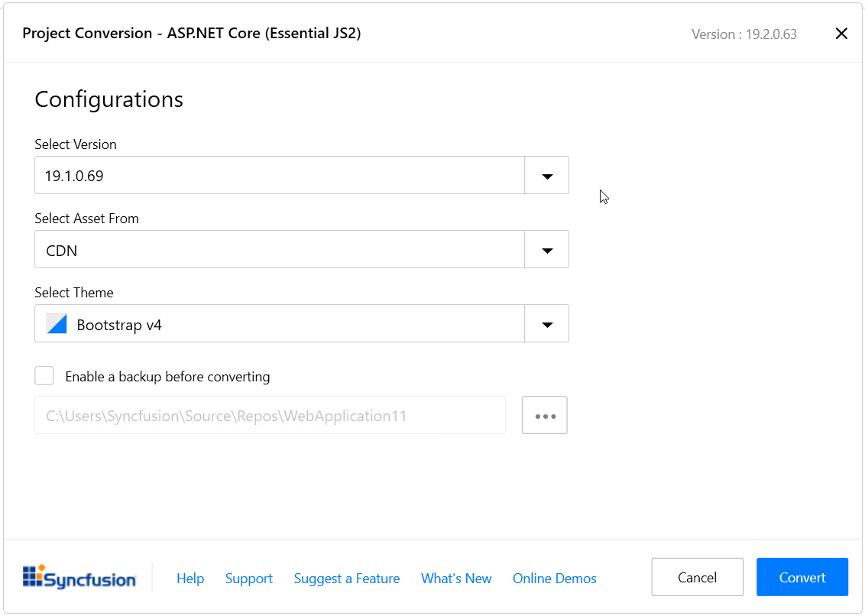Open the Help link
The height and width of the screenshot is (616, 865).
pyautogui.click(x=190, y=579)
